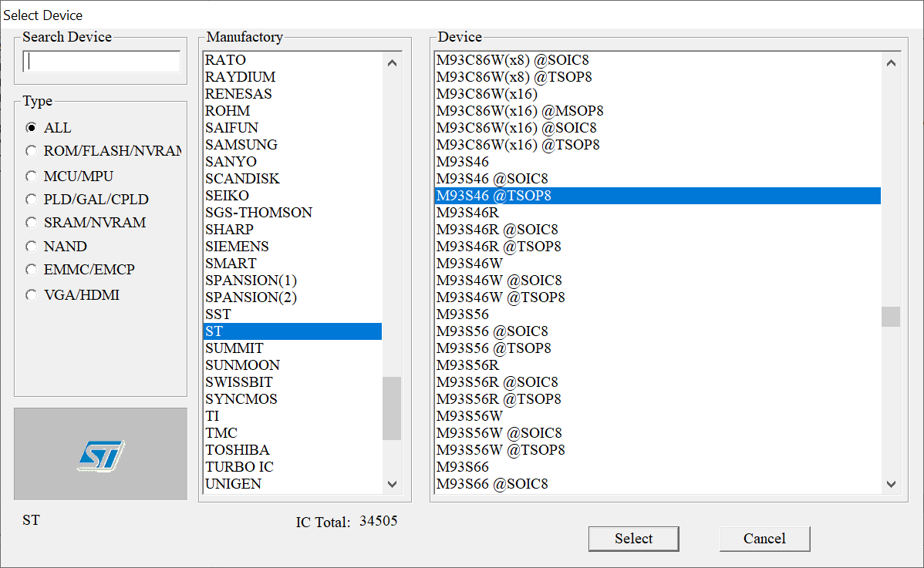The height and width of the screenshot is (568, 924).
Task: Click the Search Device text field
Action: pyautogui.click(x=101, y=62)
